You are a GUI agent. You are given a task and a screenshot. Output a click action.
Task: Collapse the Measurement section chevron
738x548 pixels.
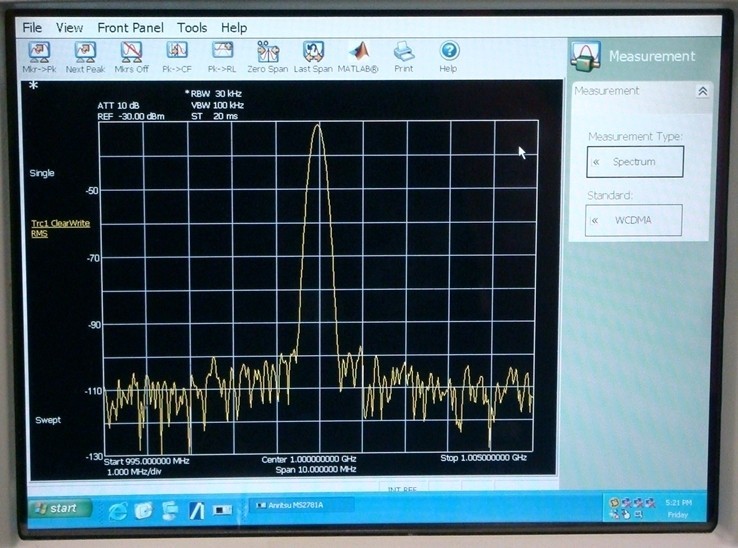703,91
